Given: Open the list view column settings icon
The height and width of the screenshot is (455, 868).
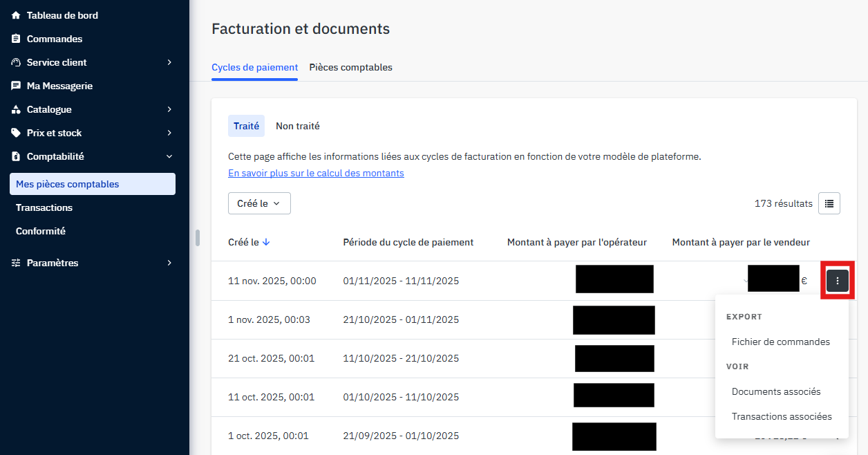Looking at the screenshot, I should coord(829,203).
